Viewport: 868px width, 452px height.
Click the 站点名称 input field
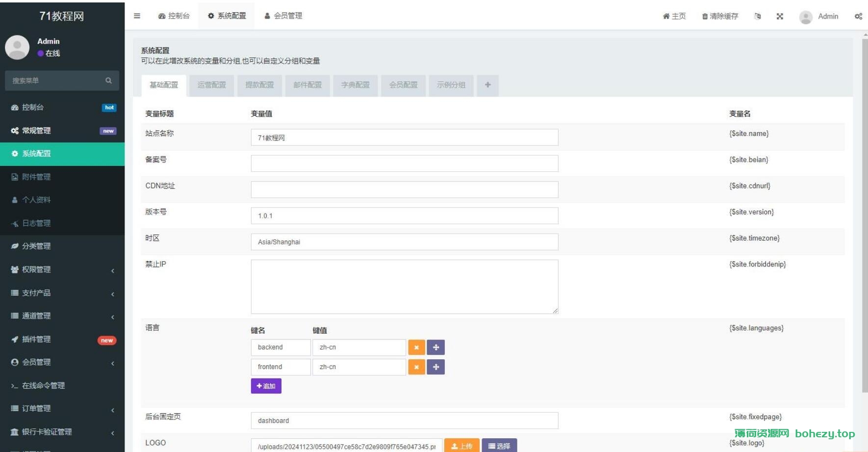[x=405, y=137]
